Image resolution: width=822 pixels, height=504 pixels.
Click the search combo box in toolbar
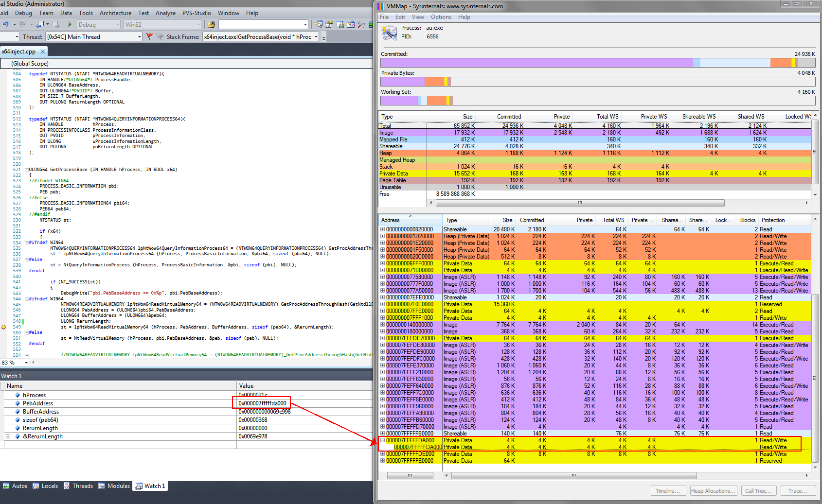(263, 24)
